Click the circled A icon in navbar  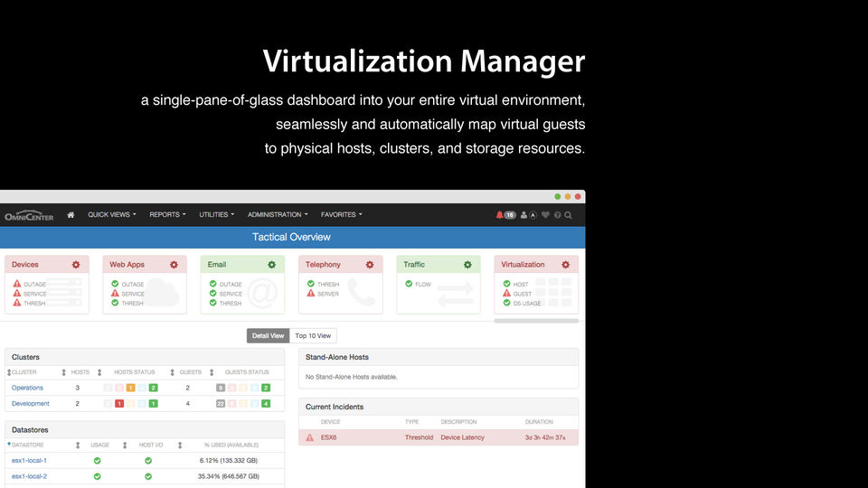(x=533, y=215)
